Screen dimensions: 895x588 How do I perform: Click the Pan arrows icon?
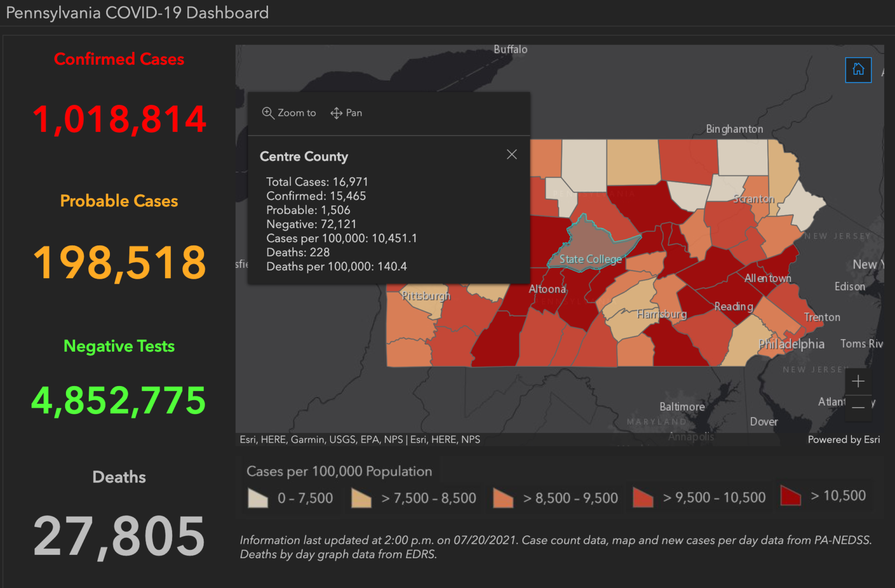pyautogui.click(x=336, y=113)
